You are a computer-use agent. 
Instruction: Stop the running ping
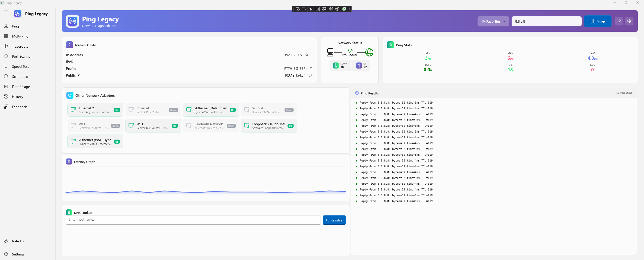click(597, 21)
